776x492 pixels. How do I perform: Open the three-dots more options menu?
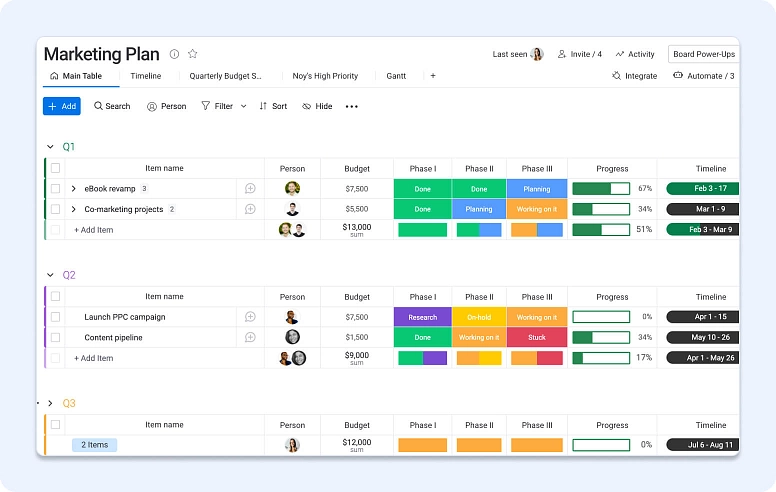coord(351,106)
